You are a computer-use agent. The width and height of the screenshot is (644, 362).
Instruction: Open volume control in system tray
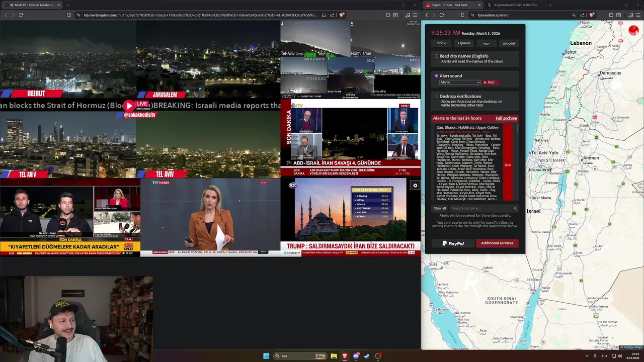[620, 356]
